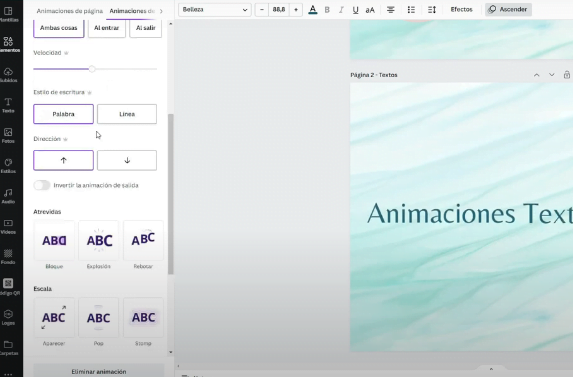
Task: Click the Velocidad speed slider handle
Action: coord(92,69)
